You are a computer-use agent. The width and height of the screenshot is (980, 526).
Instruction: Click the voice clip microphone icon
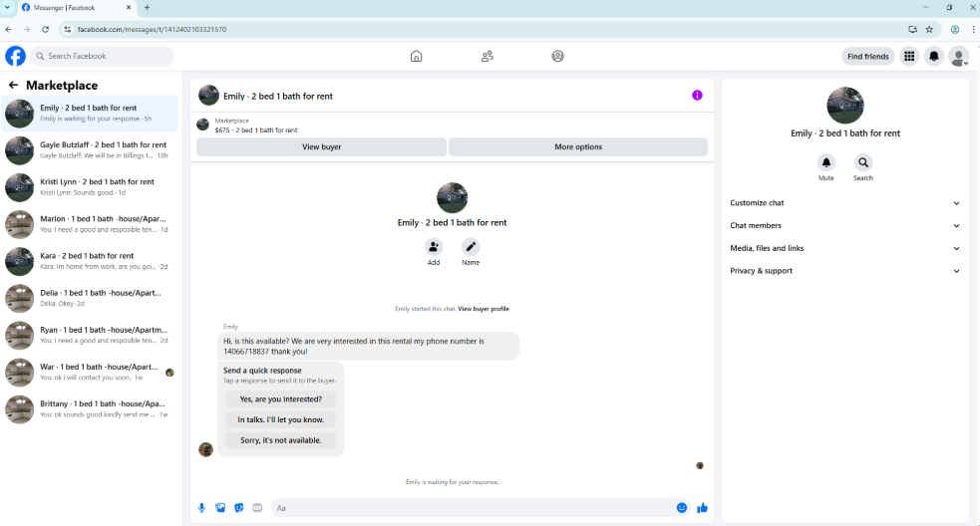point(201,508)
